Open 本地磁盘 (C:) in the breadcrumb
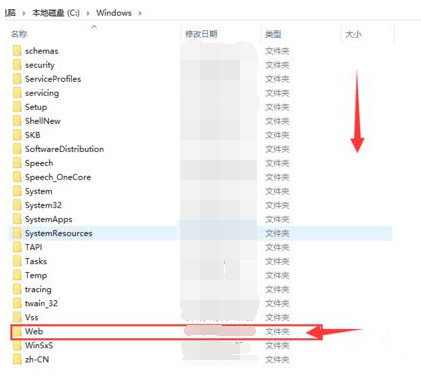Viewport: 421px width, 379px height. (x=56, y=13)
